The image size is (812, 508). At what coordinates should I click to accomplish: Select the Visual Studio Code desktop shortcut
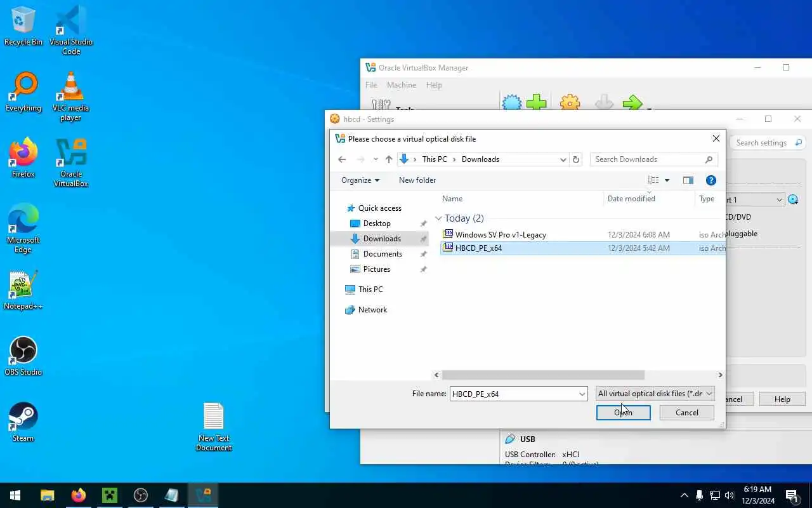(x=71, y=30)
